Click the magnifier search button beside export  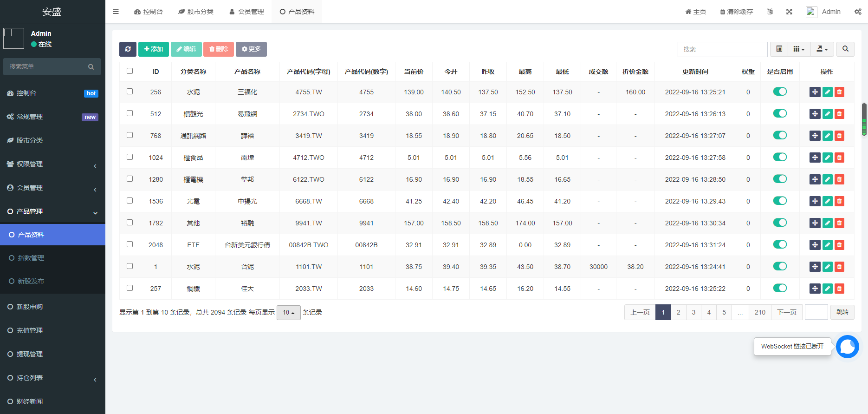click(845, 49)
